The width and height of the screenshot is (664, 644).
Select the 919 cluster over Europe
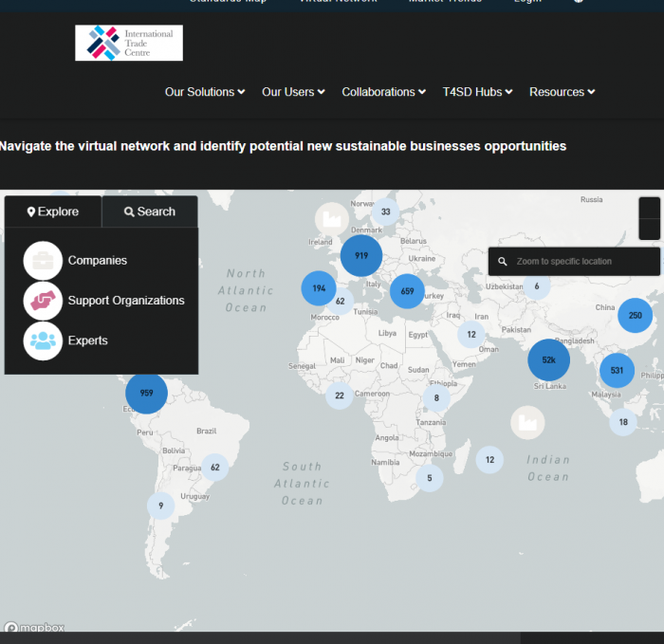[360, 255]
